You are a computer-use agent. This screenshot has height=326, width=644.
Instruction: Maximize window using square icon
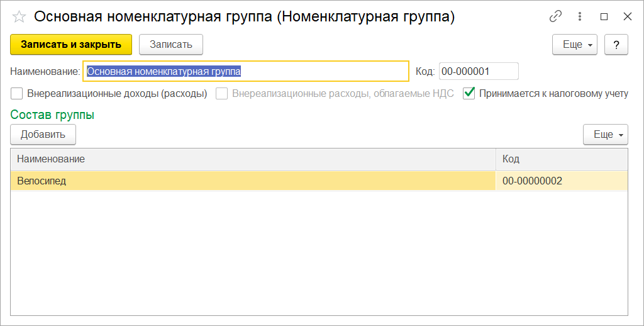pyautogui.click(x=604, y=17)
